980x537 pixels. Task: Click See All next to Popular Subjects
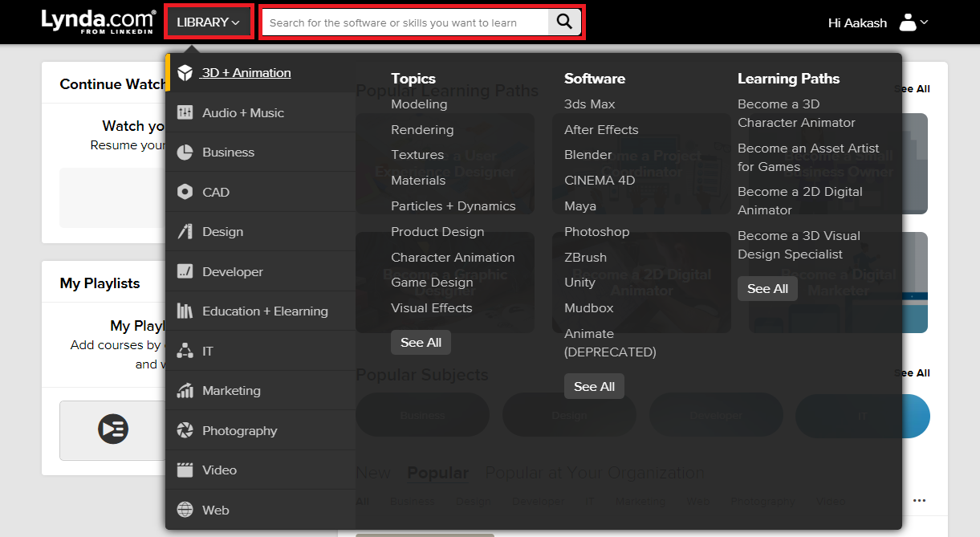912,373
